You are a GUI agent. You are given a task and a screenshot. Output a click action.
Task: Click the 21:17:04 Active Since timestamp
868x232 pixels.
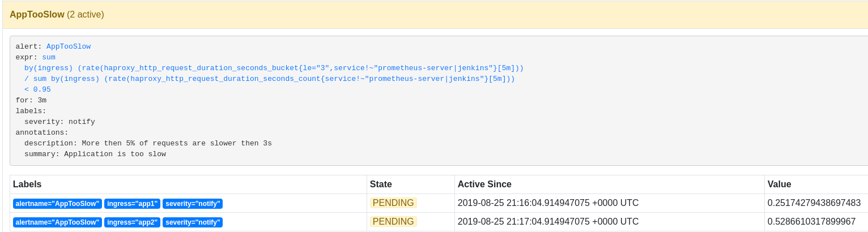pyautogui.click(x=548, y=222)
